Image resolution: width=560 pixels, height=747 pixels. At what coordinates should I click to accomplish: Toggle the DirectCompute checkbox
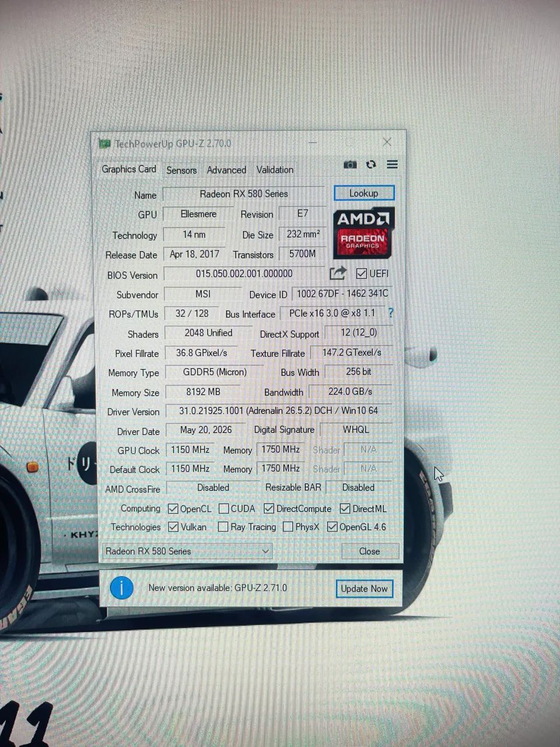[x=269, y=508]
